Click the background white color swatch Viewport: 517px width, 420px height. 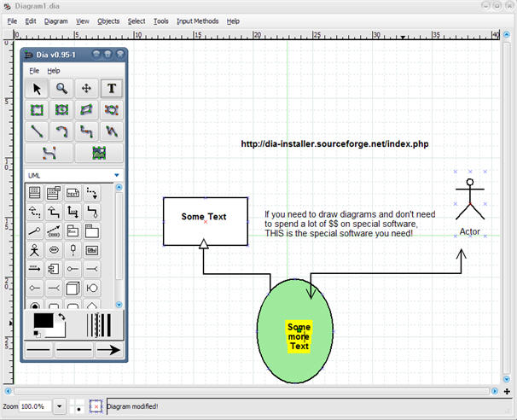(x=60, y=331)
